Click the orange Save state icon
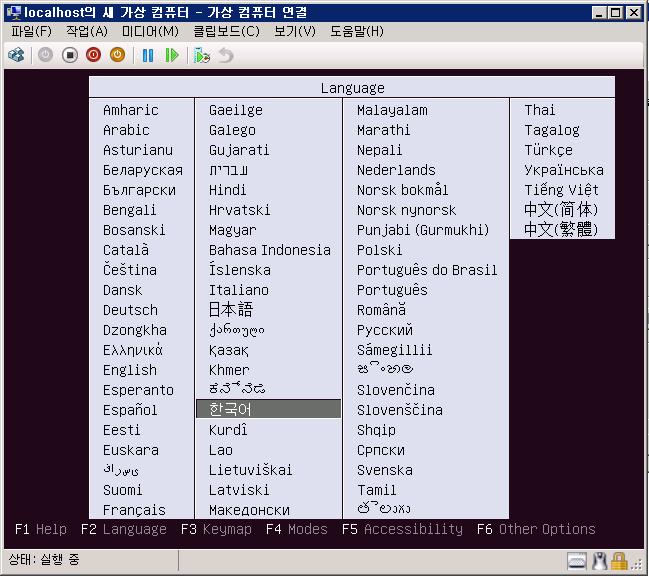Screen dimensions: 649x576 click(x=117, y=55)
